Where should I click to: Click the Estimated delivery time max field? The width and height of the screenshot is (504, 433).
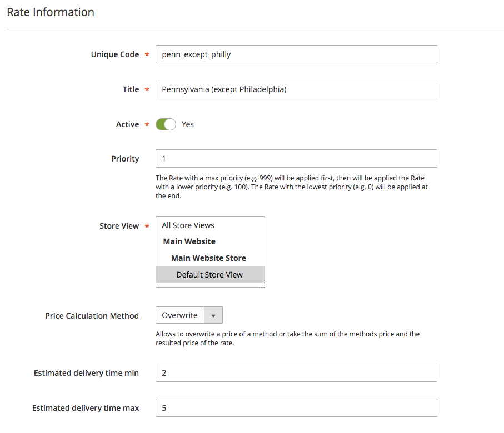296,408
